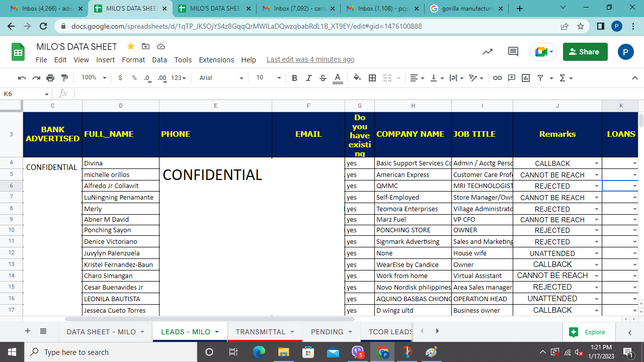Reload the page in the browser
Screen dimensions: 644x362
point(43,26)
